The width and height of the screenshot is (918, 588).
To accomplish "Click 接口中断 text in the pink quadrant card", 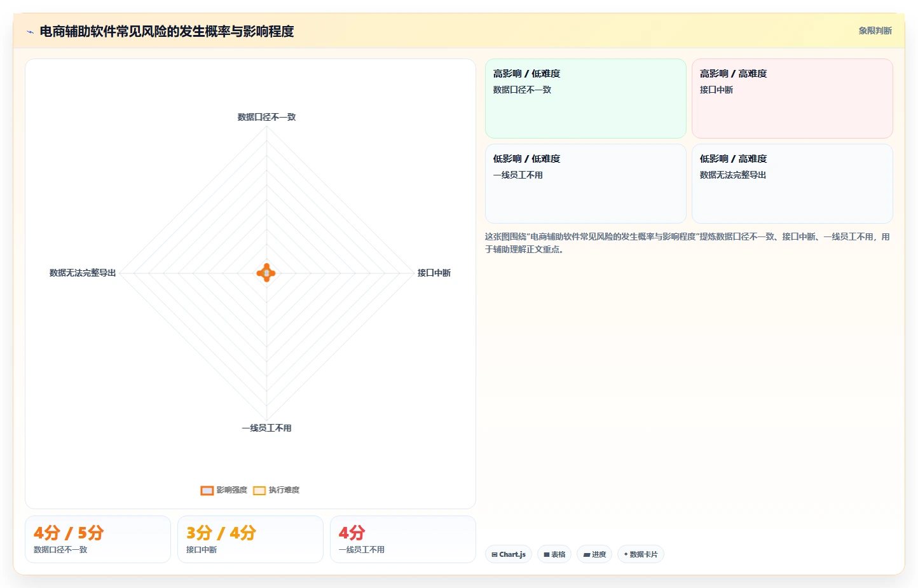I will 716,90.
